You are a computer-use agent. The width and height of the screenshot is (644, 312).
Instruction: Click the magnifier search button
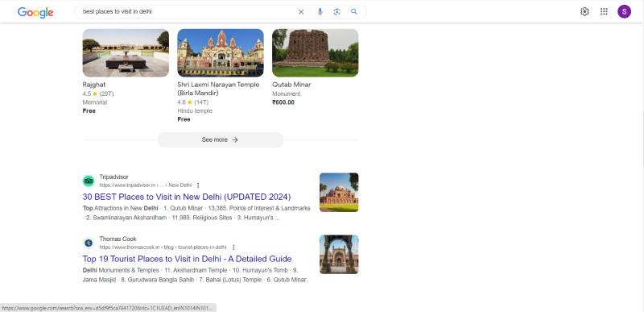(x=354, y=12)
